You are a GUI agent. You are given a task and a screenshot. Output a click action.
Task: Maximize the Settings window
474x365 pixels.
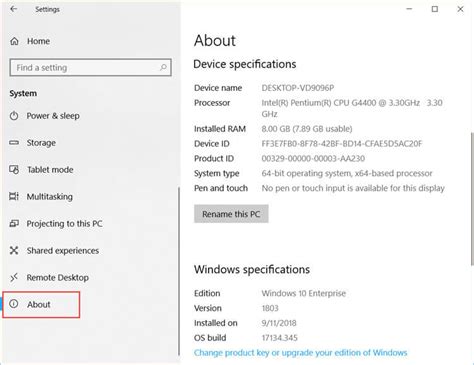(x=435, y=9)
